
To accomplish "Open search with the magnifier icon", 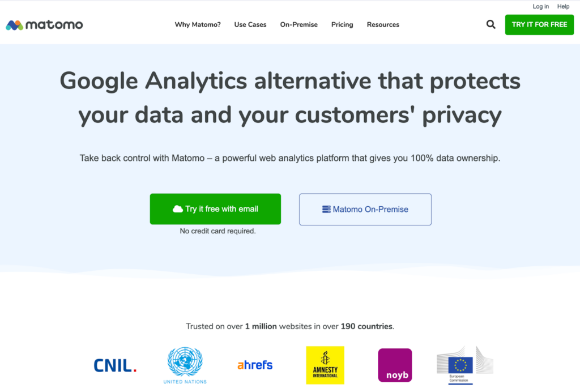I will (491, 24).
